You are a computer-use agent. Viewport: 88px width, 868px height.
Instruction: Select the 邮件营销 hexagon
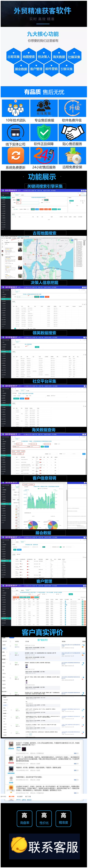point(51,68)
